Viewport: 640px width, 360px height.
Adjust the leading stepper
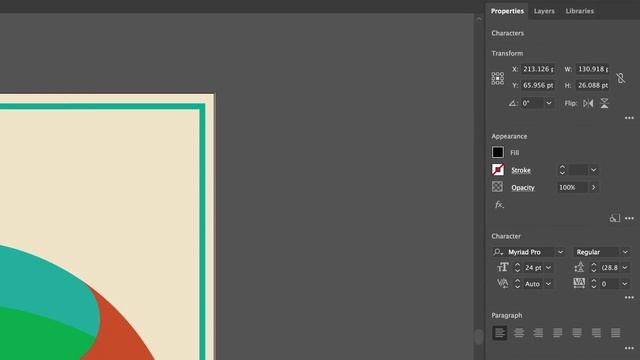click(x=594, y=267)
